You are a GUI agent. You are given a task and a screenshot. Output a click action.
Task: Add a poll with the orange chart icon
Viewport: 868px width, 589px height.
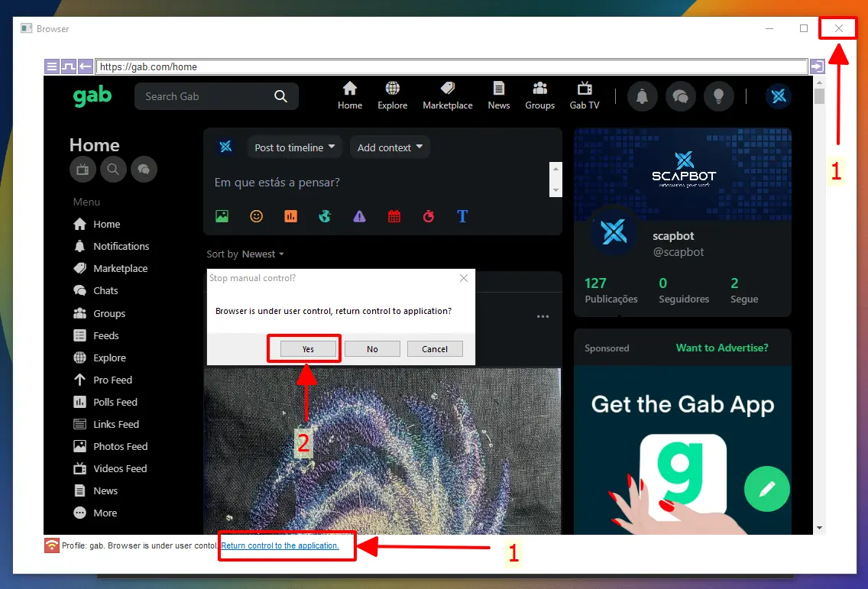click(x=290, y=216)
